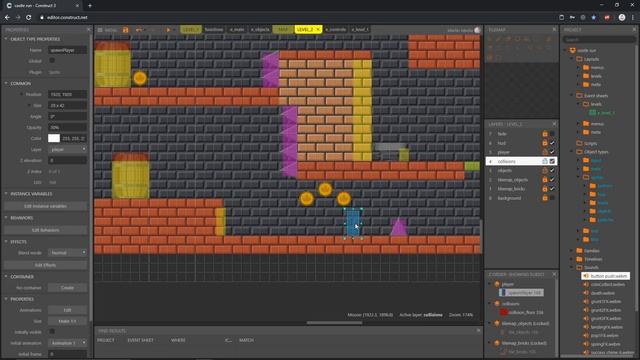
Task: Click the Animations Edit button
Action: point(67,310)
